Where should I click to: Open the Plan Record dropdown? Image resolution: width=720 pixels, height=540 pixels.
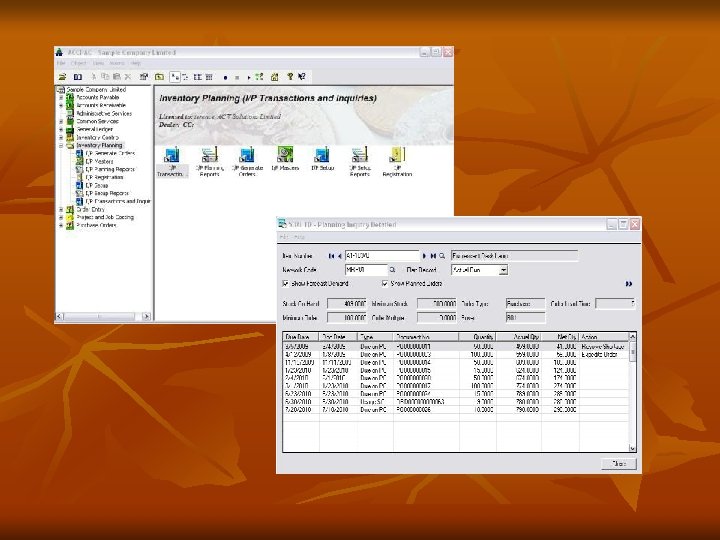click(x=503, y=270)
